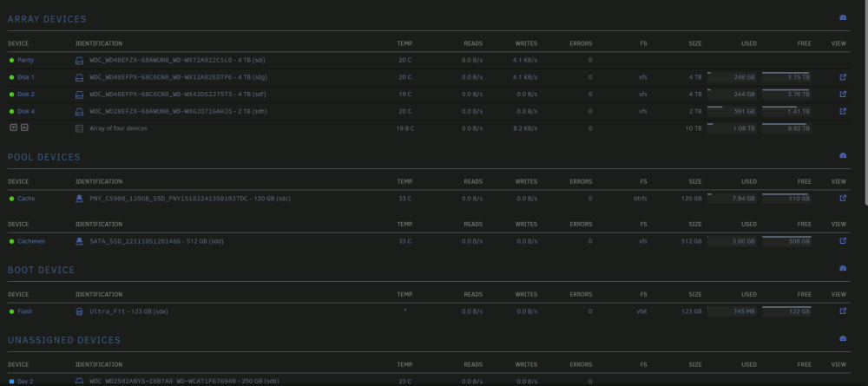Image resolution: width=868 pixels, height=386 pixels.
Task: Click the up-arrow spin up button in array totals
Action: point(24,128)
